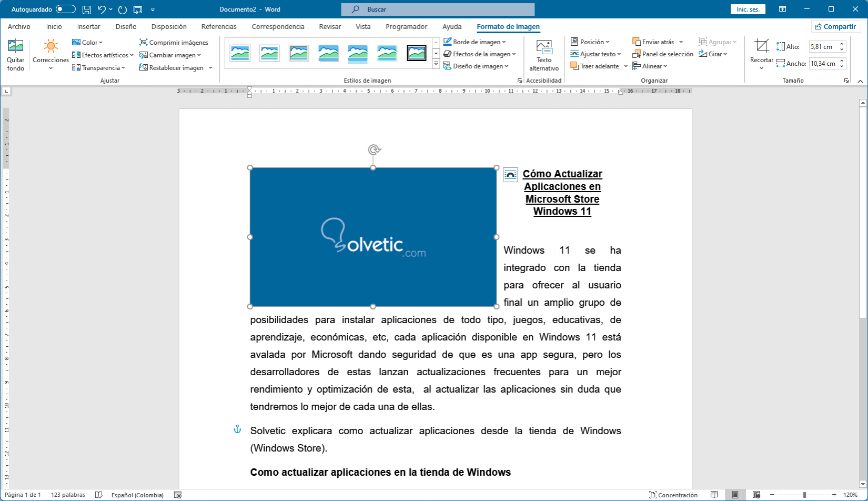
Task: Go to the Disposición tab
Action: [169, 26]
